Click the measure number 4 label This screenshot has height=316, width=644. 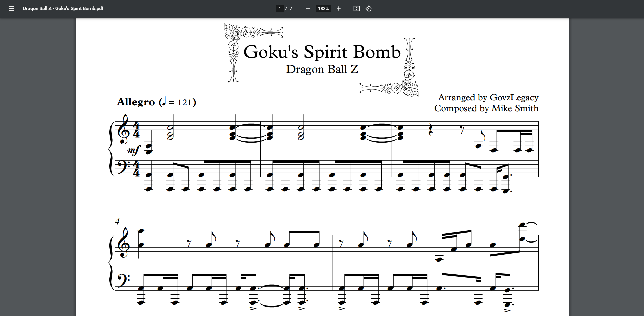(117, 222)
